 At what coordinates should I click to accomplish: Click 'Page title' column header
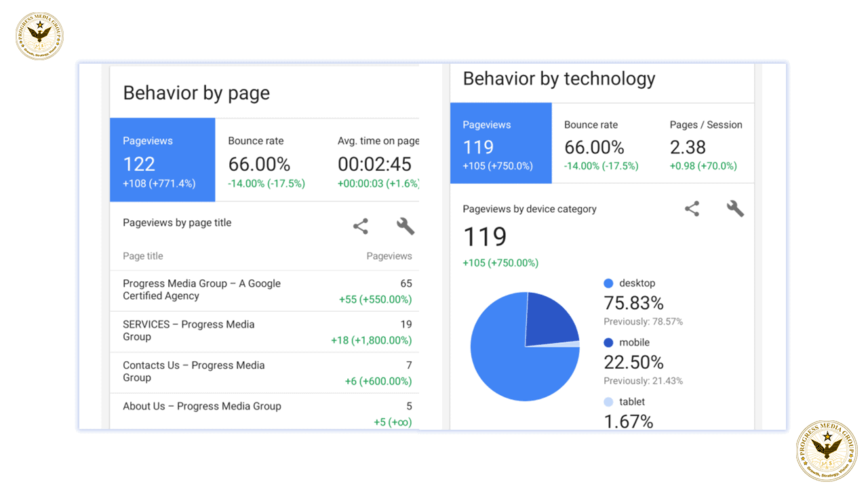pos(143,256)
